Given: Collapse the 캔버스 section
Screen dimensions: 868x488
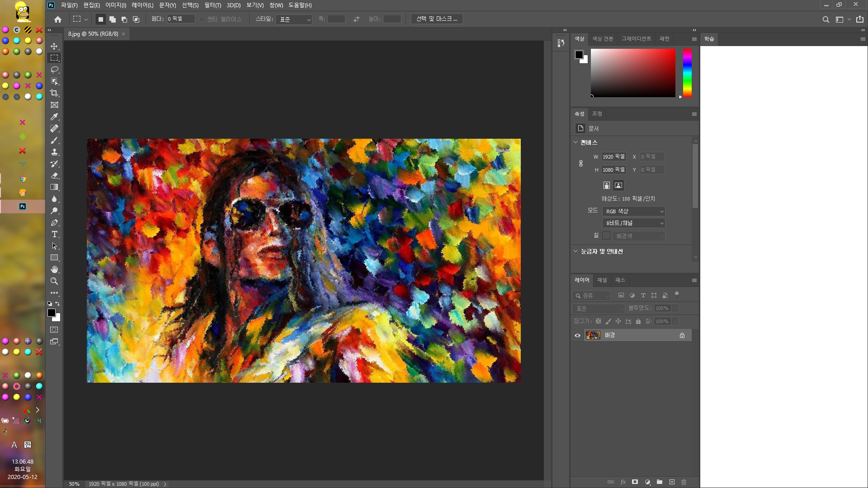Looking at the screenshot, I should (x=576, y=142).
